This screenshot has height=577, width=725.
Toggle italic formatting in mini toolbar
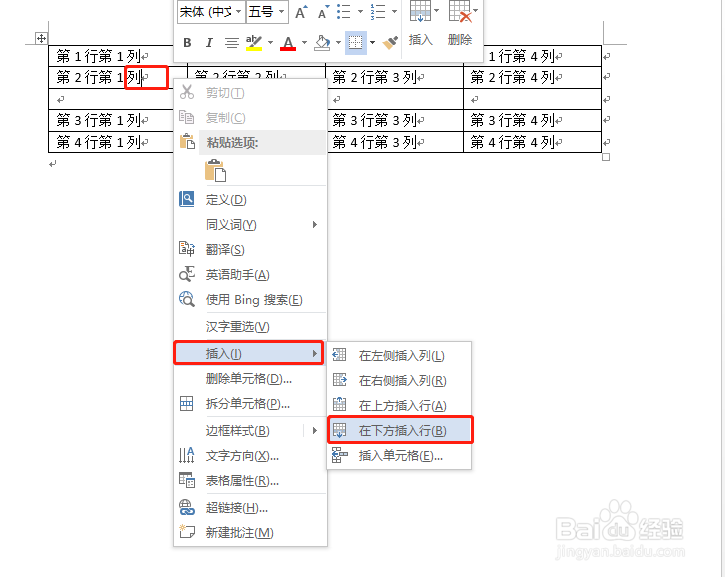(209, 43)
